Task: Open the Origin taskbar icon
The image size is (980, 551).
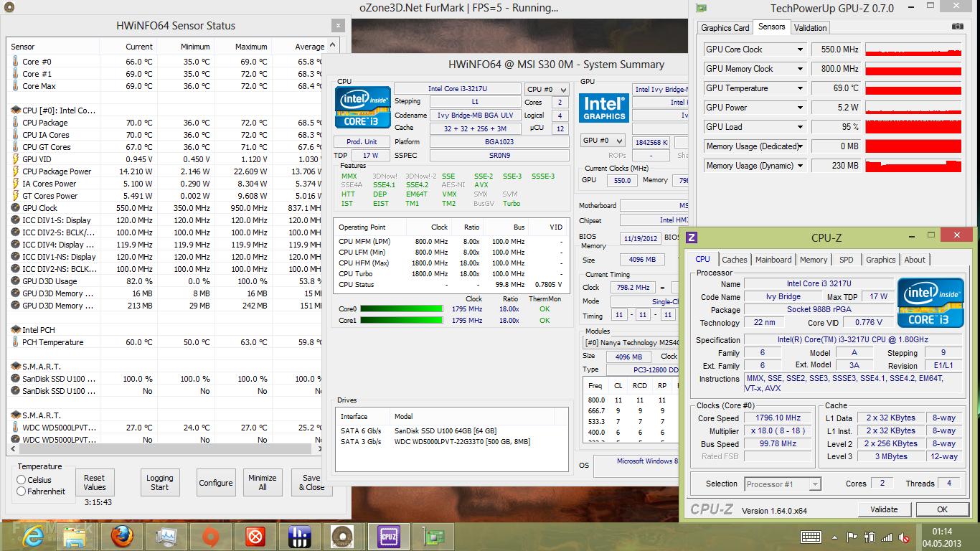Action: (x=210, y=536)
